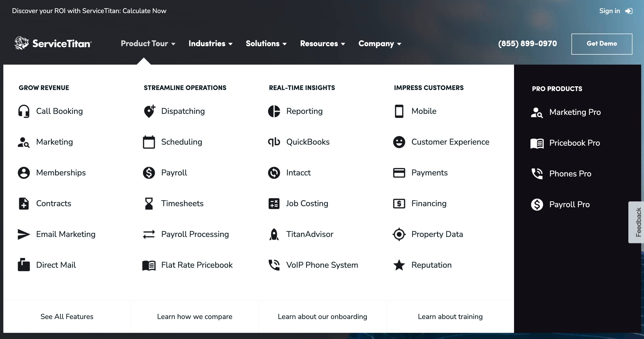644x339 pixels.
Task: Click the Reporting pie chart icon
Action: [274, 111]
